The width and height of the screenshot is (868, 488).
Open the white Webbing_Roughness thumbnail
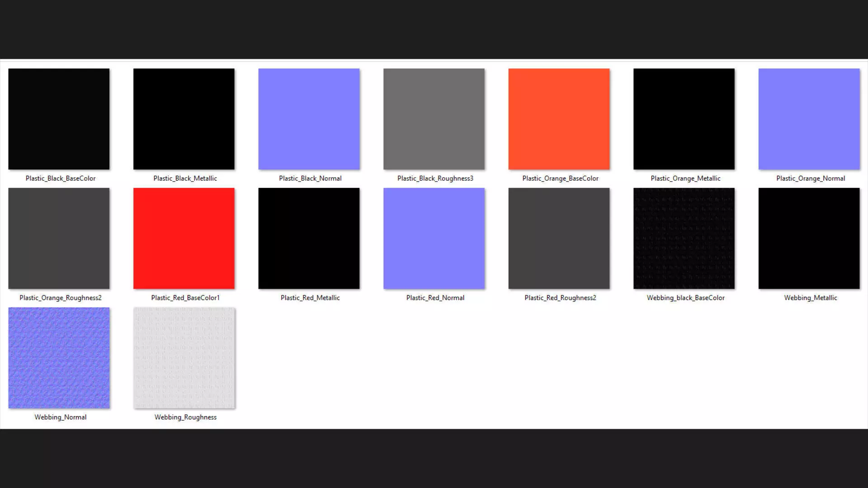184,357
